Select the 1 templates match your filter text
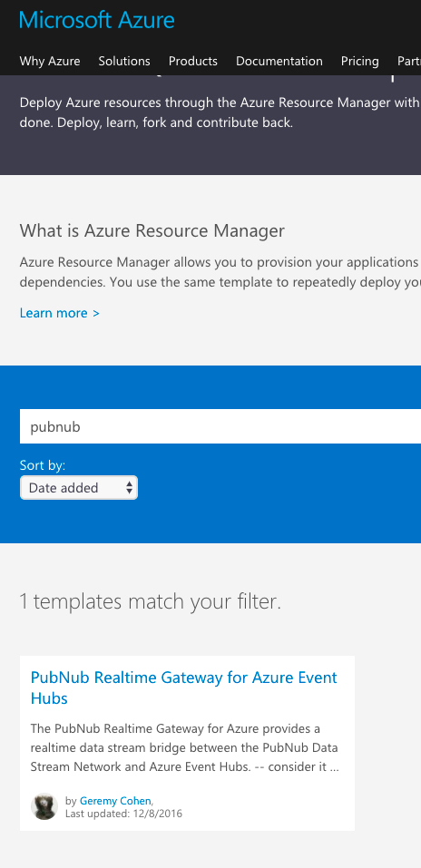Screen dimensions: 421x868 [x=150, y=601]
